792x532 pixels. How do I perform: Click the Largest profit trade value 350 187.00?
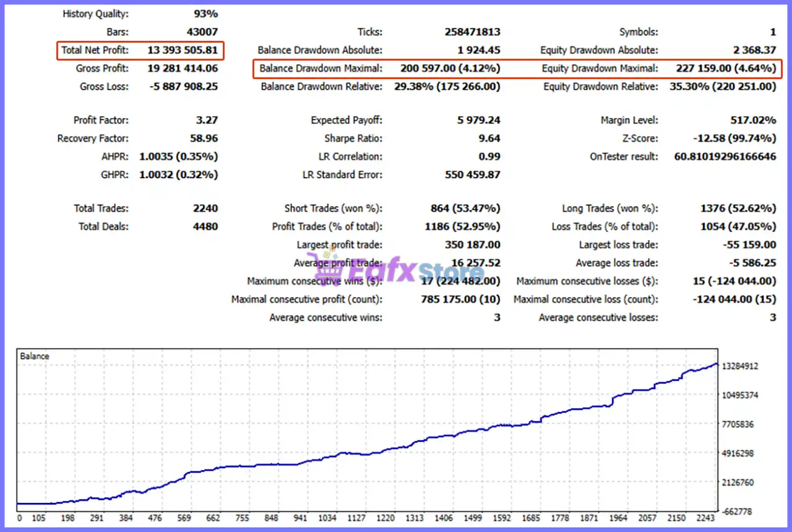pos(473,245)
